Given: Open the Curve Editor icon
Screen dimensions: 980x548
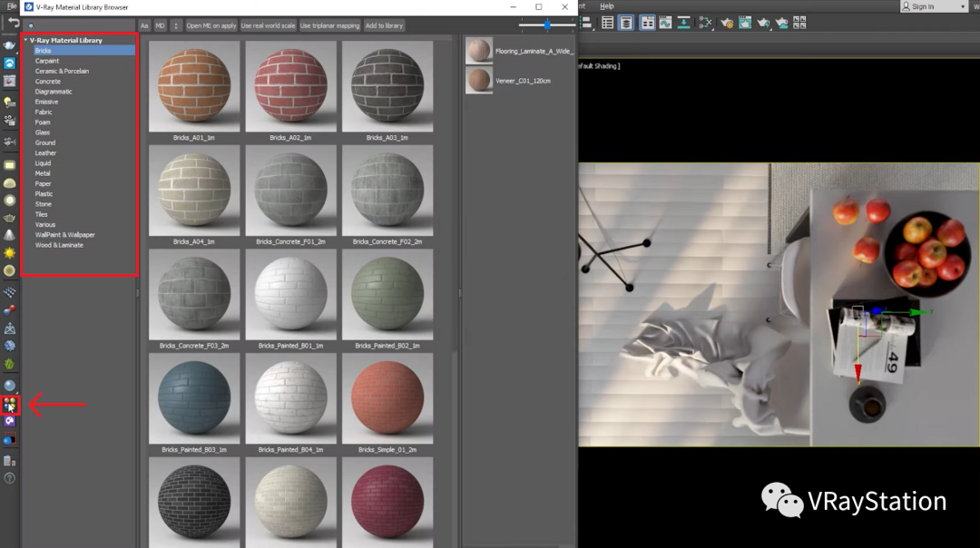Looking at the screenshot, I should 666,23.
